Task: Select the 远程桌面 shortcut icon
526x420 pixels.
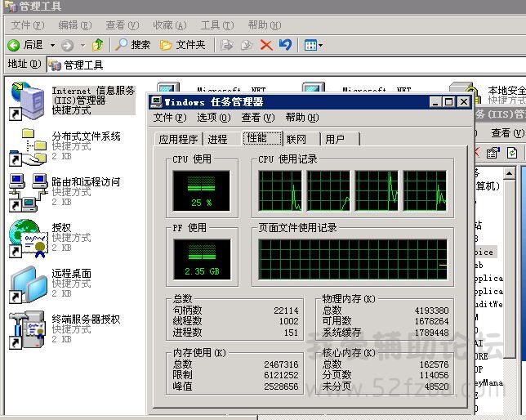Action: click(x=28, y=284)
